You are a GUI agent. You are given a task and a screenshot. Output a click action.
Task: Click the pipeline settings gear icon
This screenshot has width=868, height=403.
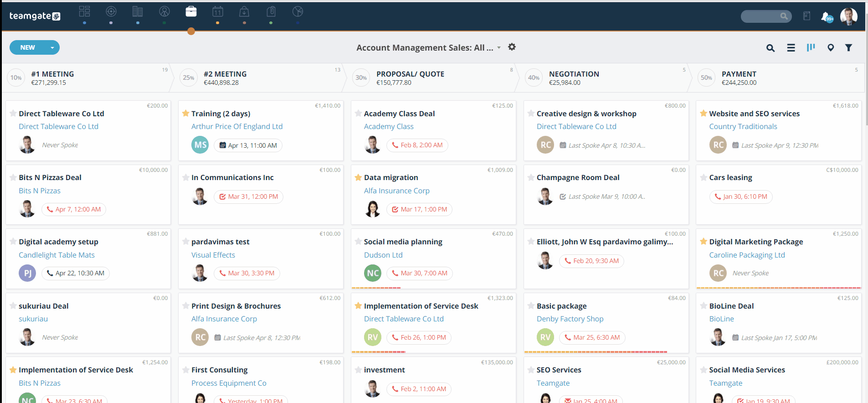click(x=512, y=47)
